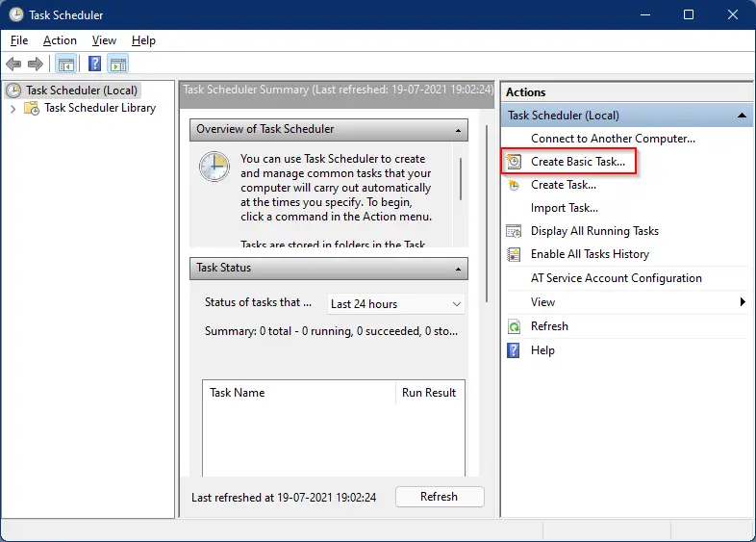756x542 pixels.
Task: Click Create Task... action
Action: click(563, 185)
